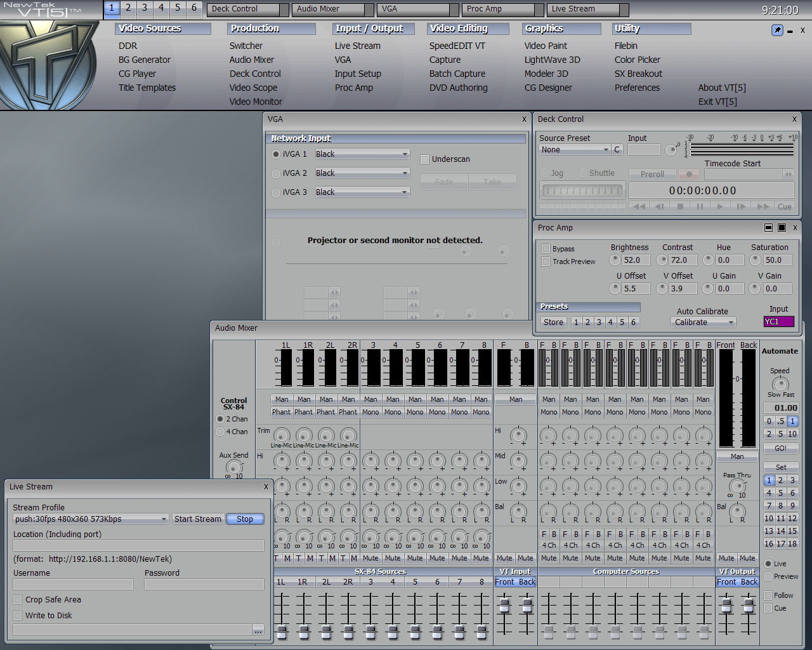Click the VT Input Hi EQ knob
This screenshot has height=650, width=812.
(518, 435)
